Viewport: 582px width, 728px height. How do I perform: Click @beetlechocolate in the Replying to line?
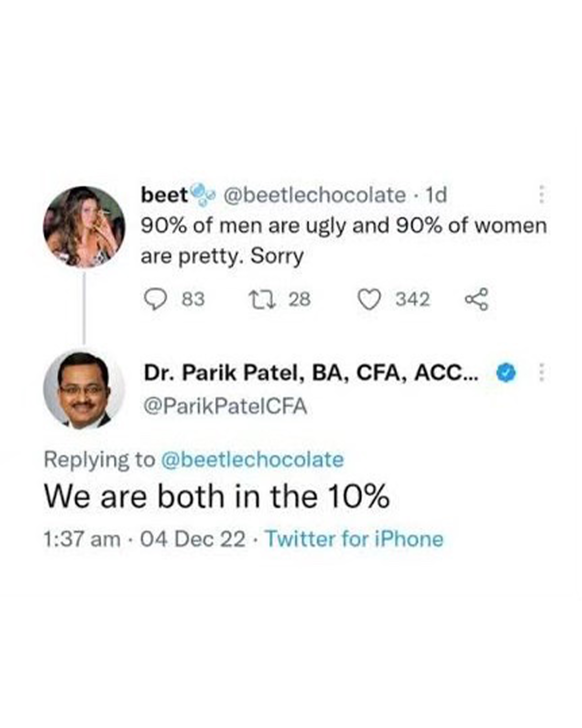pyautogui.click(x=252, y=460)
